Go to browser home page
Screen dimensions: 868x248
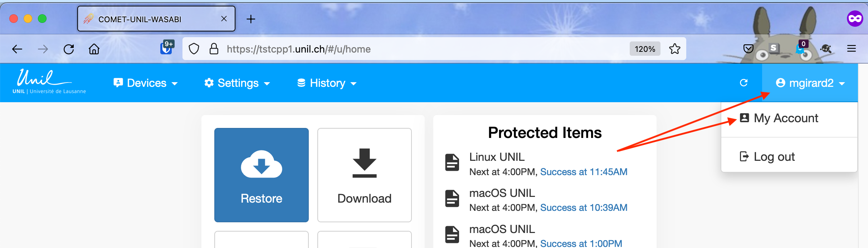pos(94,49)
